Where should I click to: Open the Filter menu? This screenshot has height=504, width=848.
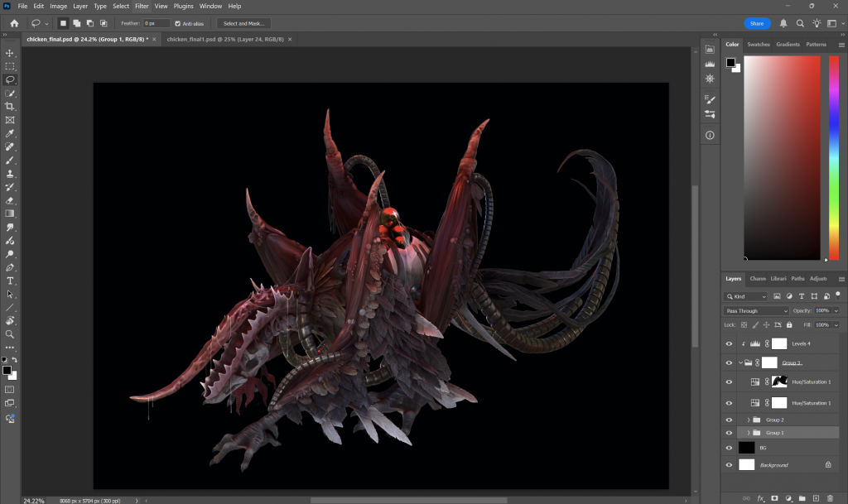pyautogui.click(x=142, y=6)
